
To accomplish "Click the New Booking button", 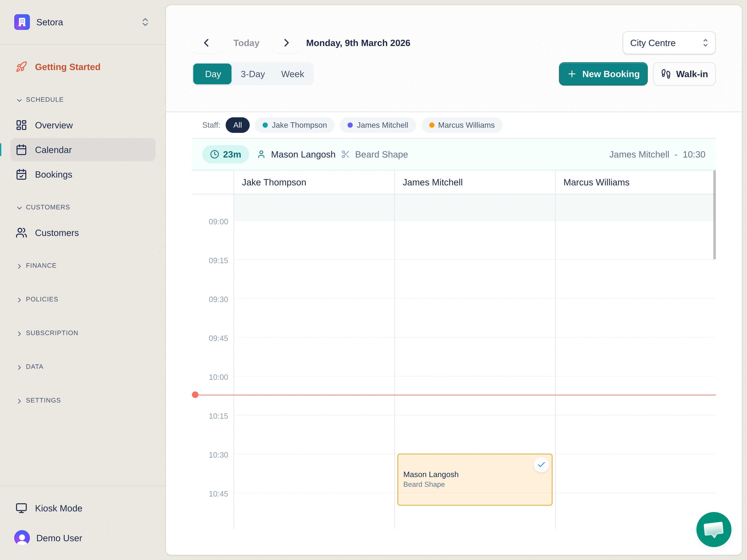I will click(603, 74).
